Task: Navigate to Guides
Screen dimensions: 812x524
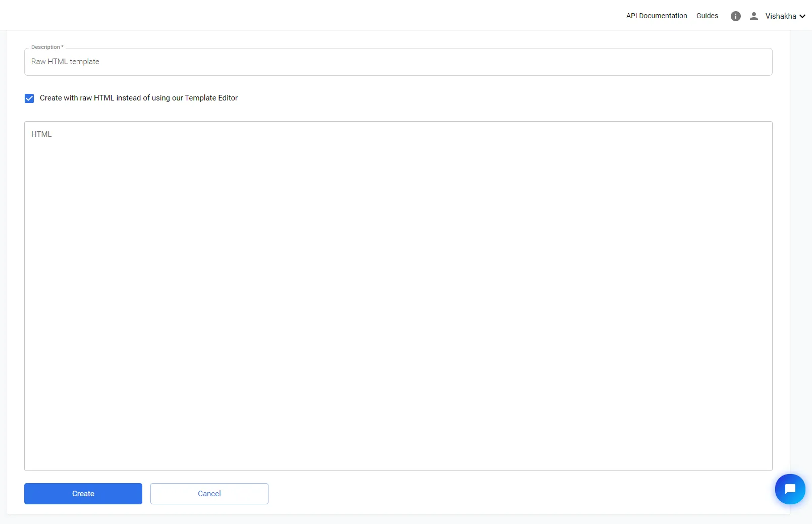Action: click(707, 16)
